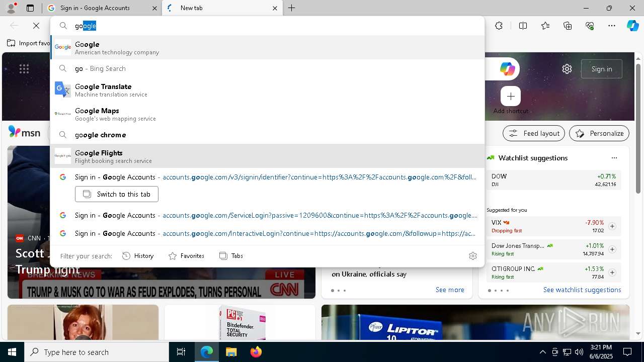Image resolution: width=644 pixels, height=362 pixels.
Task: Open the InteractiveLogin Google Accounts suggestion
Action: 267,233
